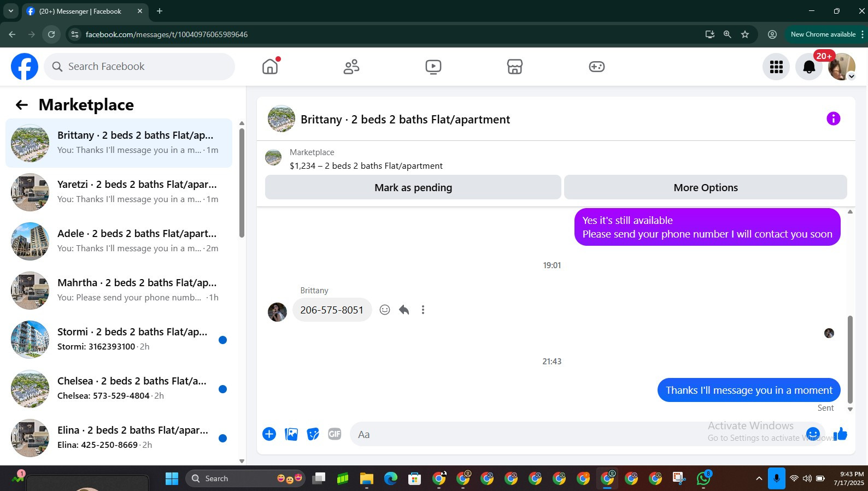868x491 pixels.
Task: Click the Aa message input box
Action: point(587,434)
